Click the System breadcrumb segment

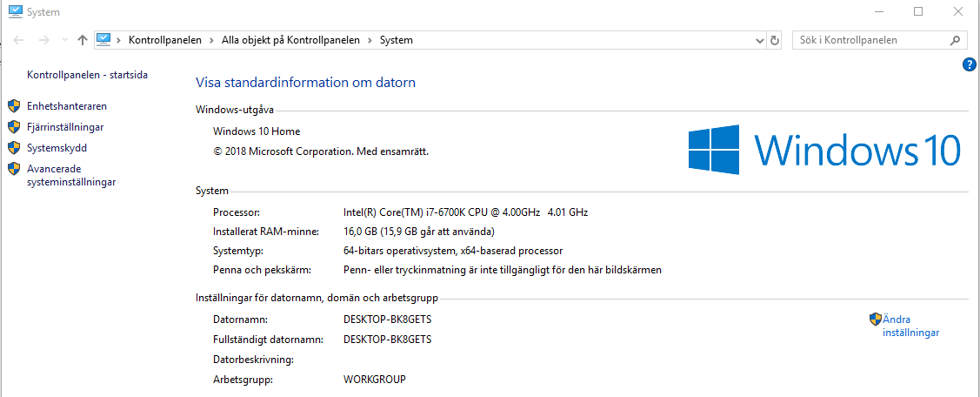tap(397, 40)
